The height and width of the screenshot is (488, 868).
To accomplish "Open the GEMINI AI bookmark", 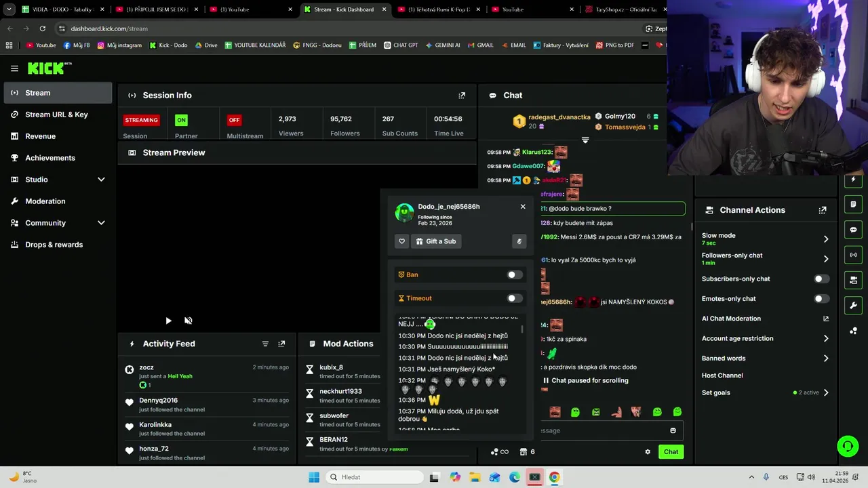I will (x=443, y=45).
